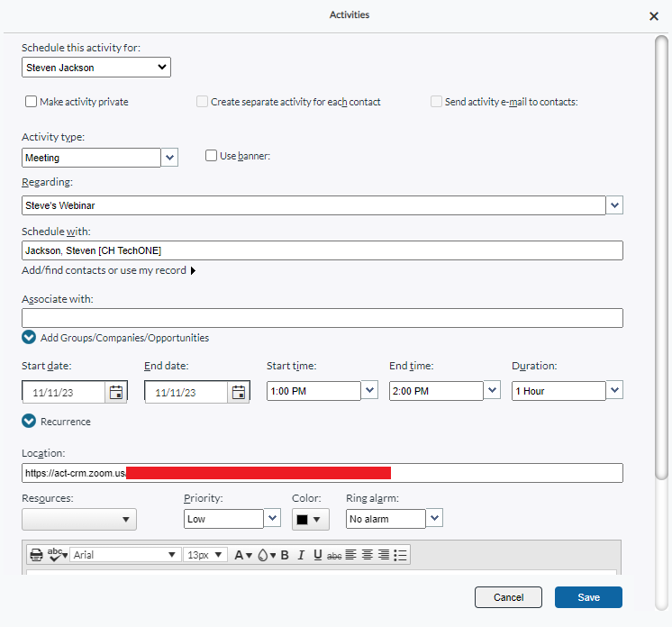Open the activity Color swatch picker

point(310,520)
